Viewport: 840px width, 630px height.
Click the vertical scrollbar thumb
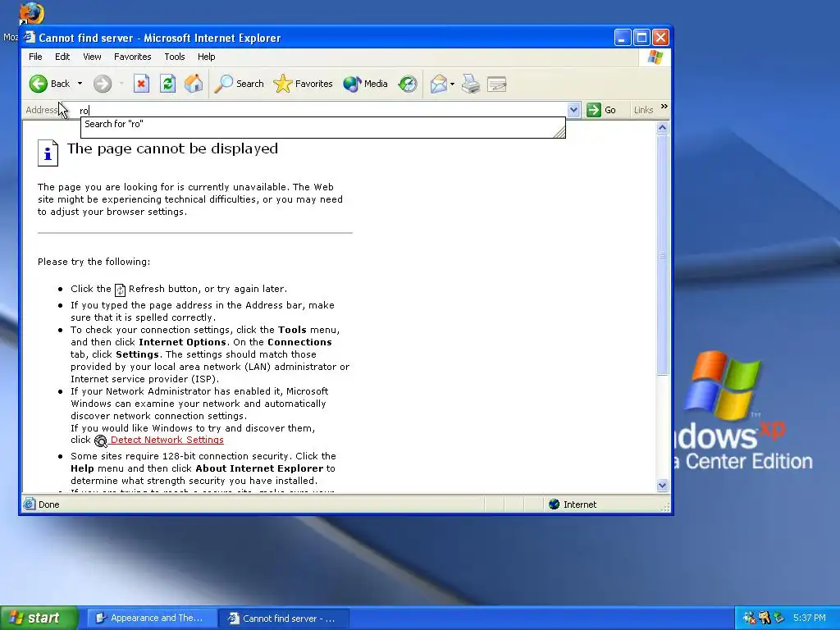click(x=663, y=255)
